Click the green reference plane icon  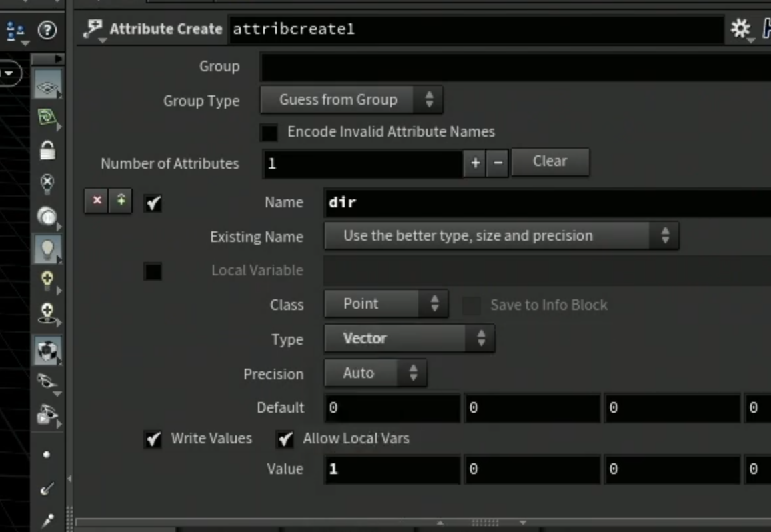pyautogui.click(x=47, y=117)
